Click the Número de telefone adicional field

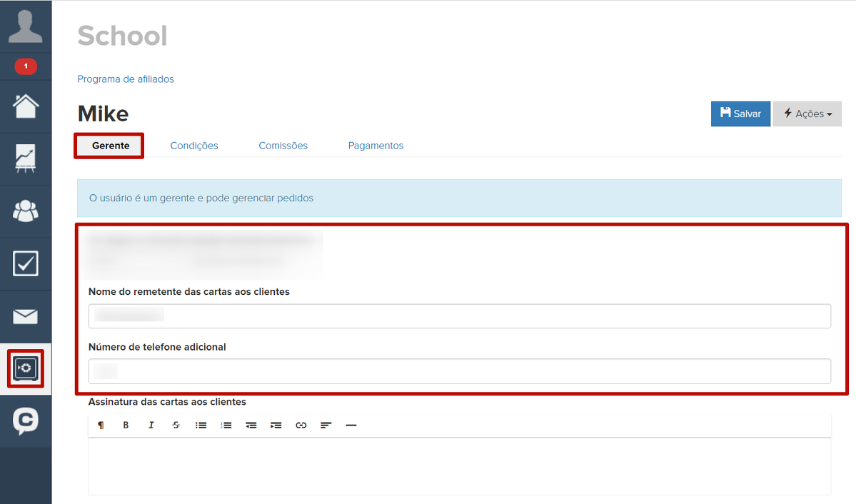pyautogui.click(x=459, y=371)
